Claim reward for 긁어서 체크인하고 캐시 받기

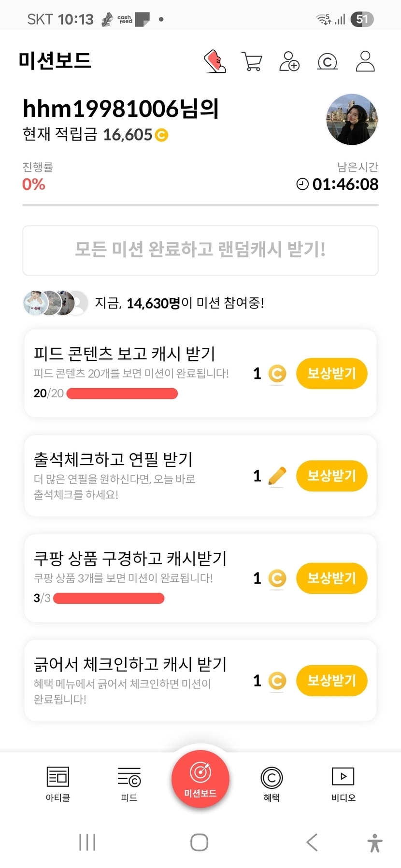(x=331, y=680)
